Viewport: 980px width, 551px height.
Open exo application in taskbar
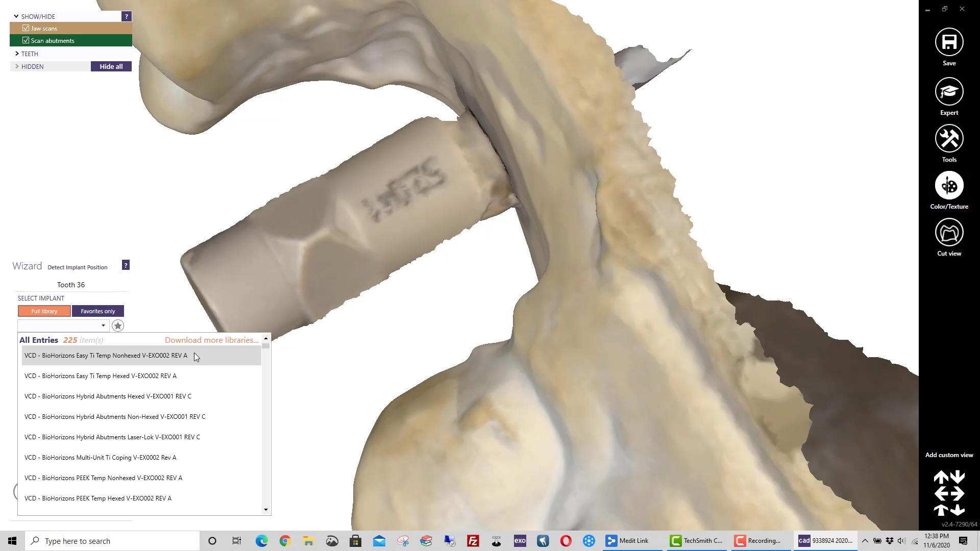520,541
